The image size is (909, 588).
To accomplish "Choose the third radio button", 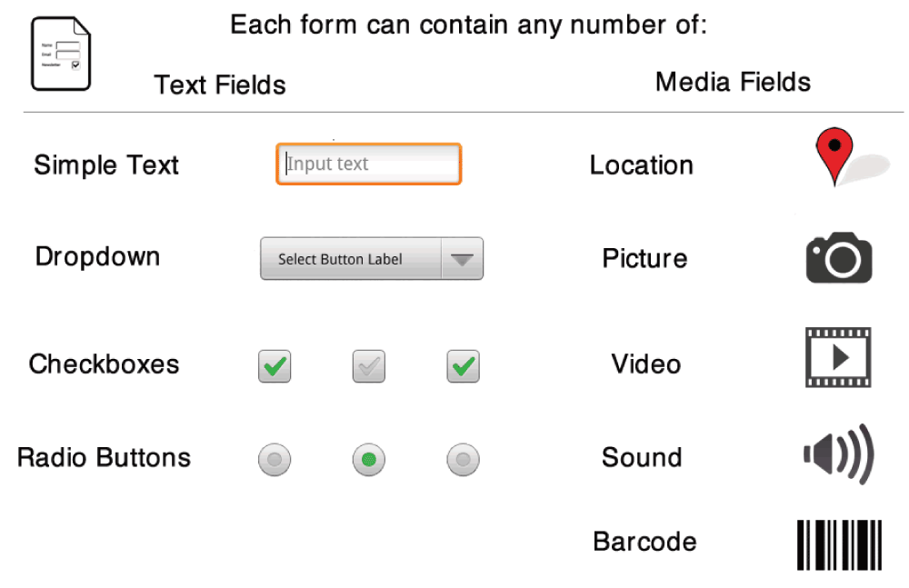I will pos(464,460).
